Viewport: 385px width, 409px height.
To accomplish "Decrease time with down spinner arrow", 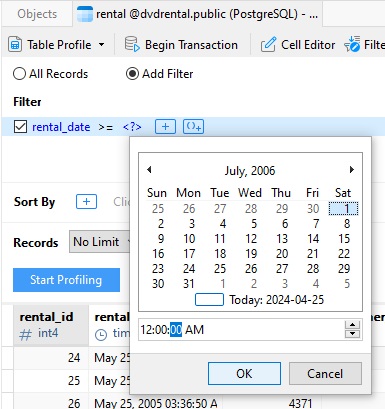I will pos(352,334).
